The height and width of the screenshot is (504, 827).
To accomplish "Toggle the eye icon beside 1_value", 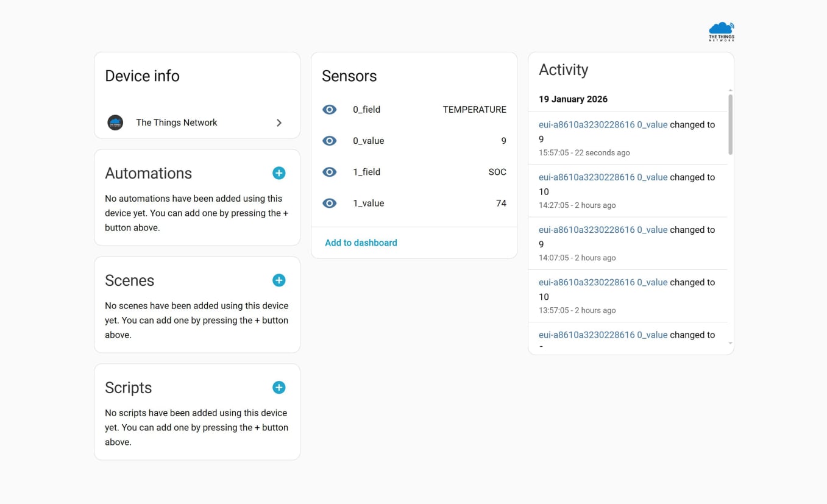I will coord(329,203).
